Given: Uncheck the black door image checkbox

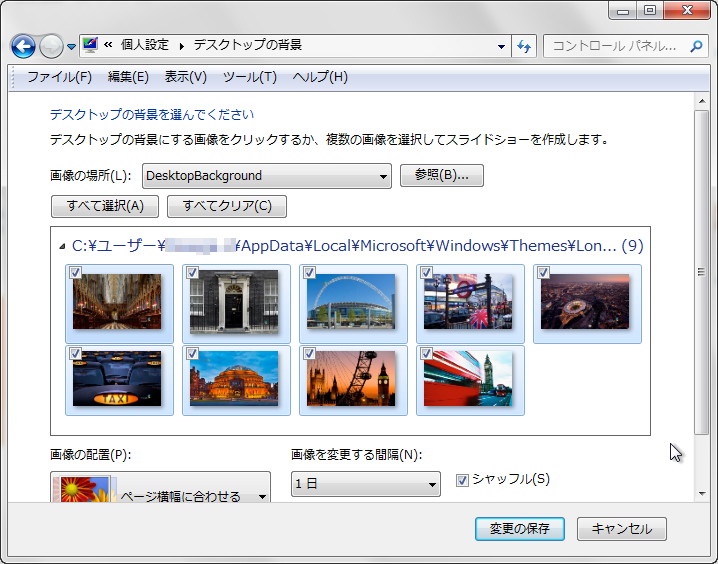Looking at the screenshot, I should tap(192, 273).
